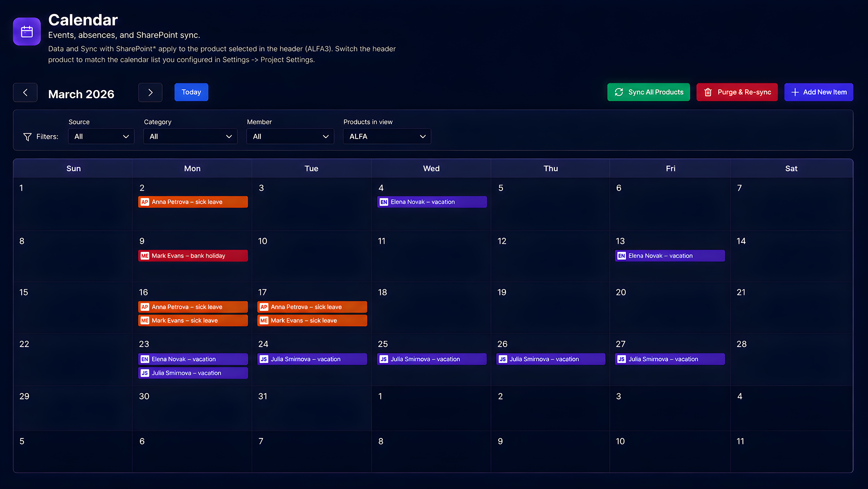Select day number 18

click(382, 292)
